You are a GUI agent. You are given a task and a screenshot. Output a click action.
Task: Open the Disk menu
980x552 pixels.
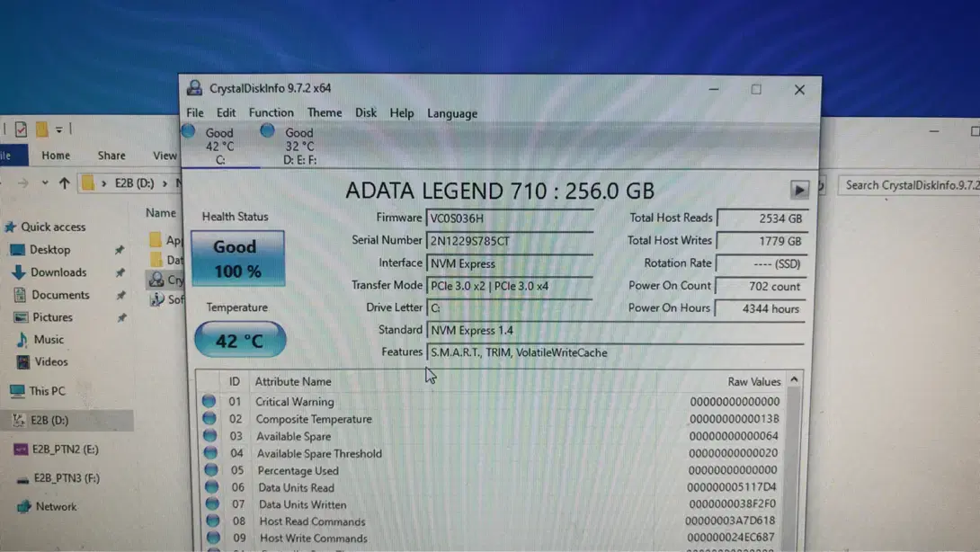(366, 113)
